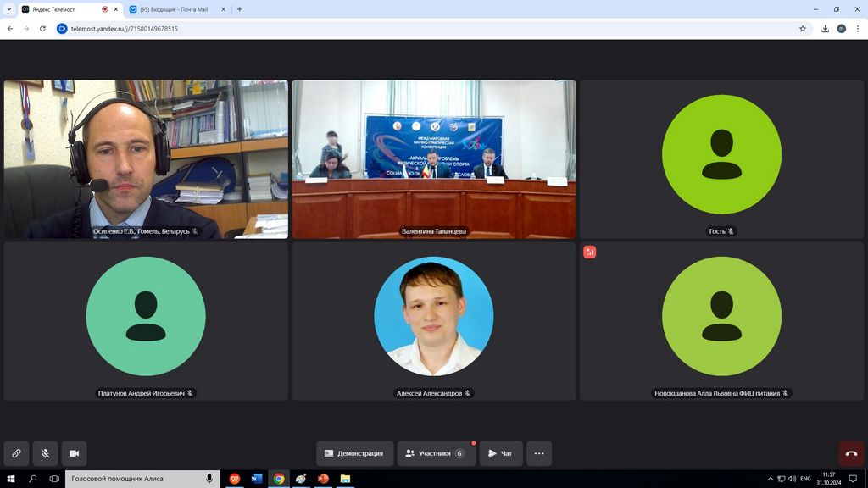Image resolution: width=868 pixels, height=488 pixels.
Task: Start screen sharing with Демонстрация button
Action: pyautogui.click(x=354, y=453)
